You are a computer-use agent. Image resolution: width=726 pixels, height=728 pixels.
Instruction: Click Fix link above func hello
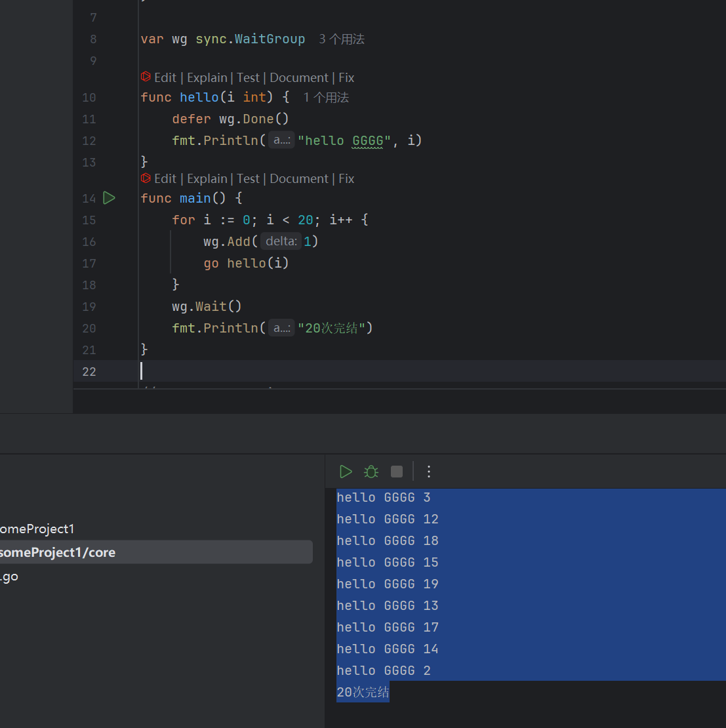click(x=346, y=77)
